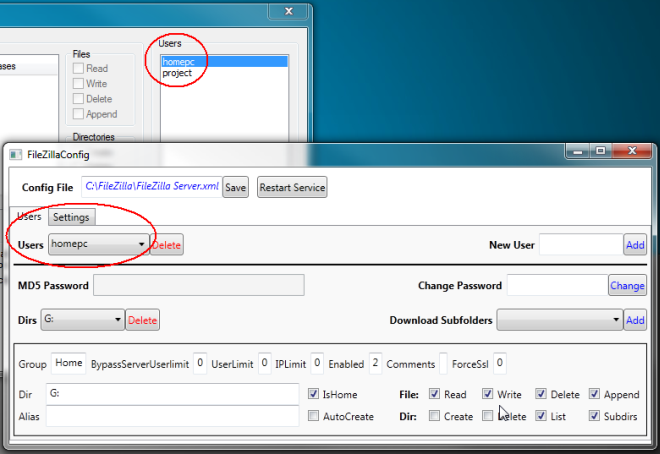Click the Alias text field
Screen dimensions: 660x454
[x=173, y=416]
